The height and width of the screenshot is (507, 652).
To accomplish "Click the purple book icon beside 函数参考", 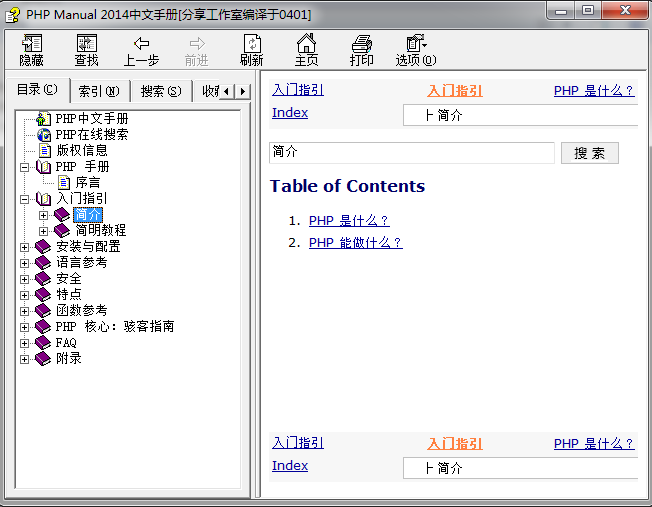I will 43,311.
